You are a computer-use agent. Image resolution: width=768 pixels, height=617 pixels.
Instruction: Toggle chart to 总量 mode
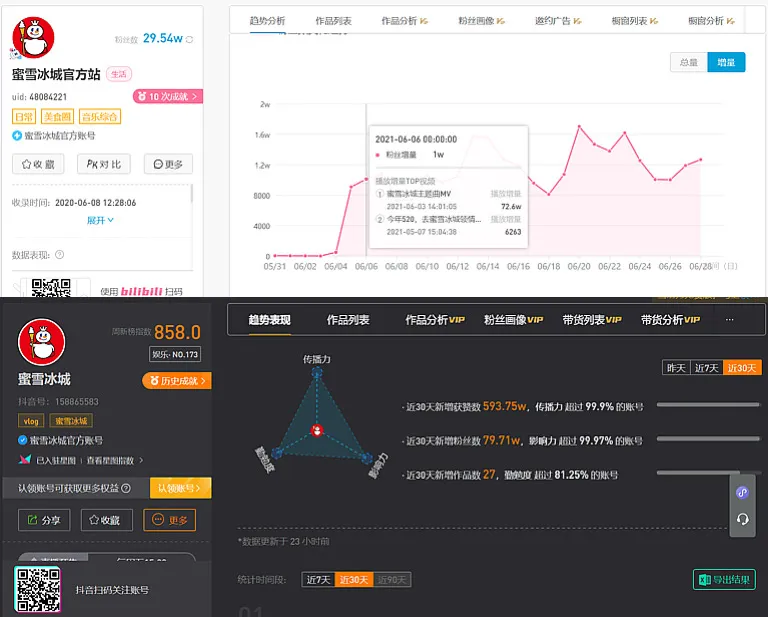tap(689, 62)
